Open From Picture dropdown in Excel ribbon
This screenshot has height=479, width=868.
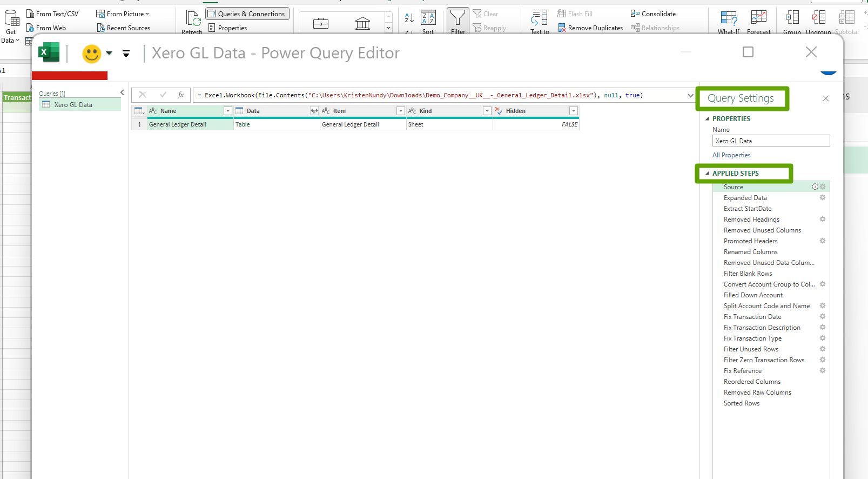(x=123, y=14)
